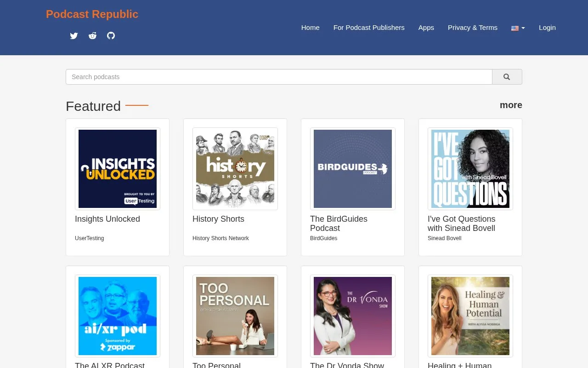This screenshot has width=588, height=368.
Task: Open the Apps menu item
Action: click(x=426, y=28)
